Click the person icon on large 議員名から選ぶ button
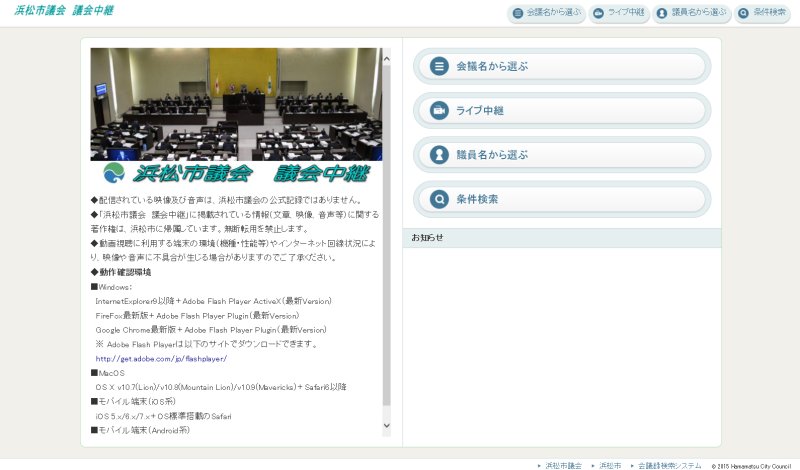 point(439,155)
